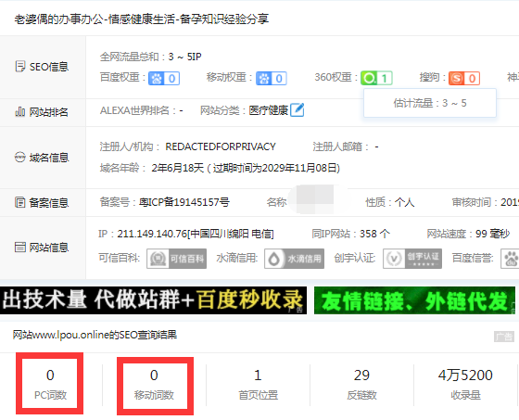This screenshot has height=420, width=519.
Task: Click the SEO信息 document icon
Action: [x=19, y=66]
